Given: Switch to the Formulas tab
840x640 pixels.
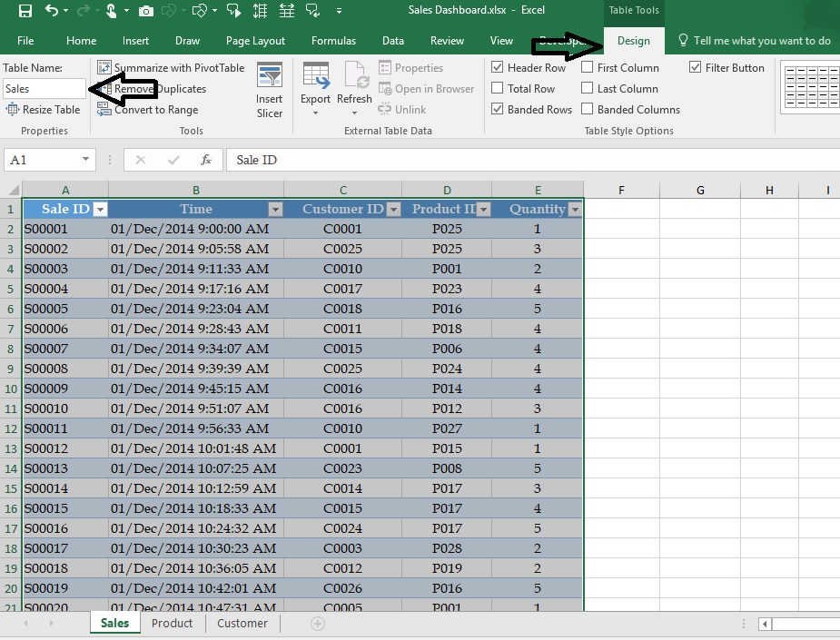Looking at the screenshot, I should pyautogui.click(x=334, y=41).
